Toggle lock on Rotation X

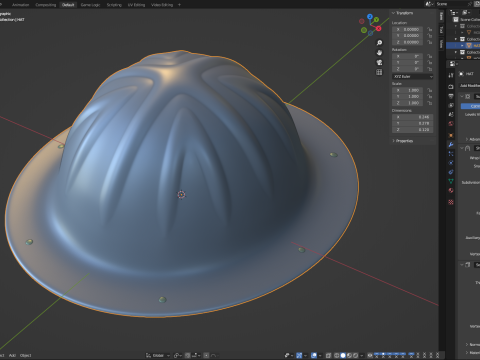[430, 56]
